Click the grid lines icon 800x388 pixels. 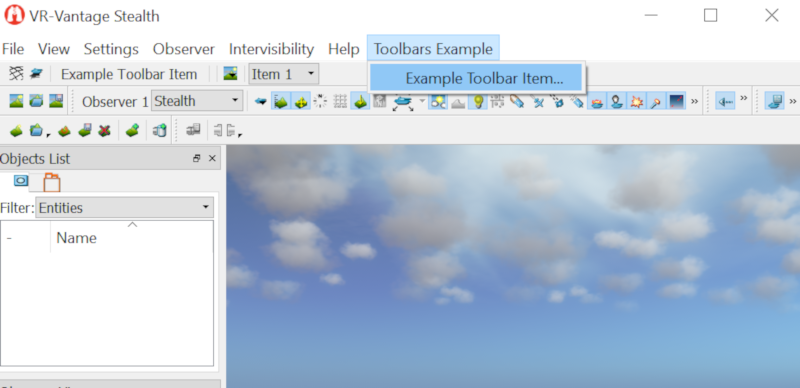coord(340,101)
